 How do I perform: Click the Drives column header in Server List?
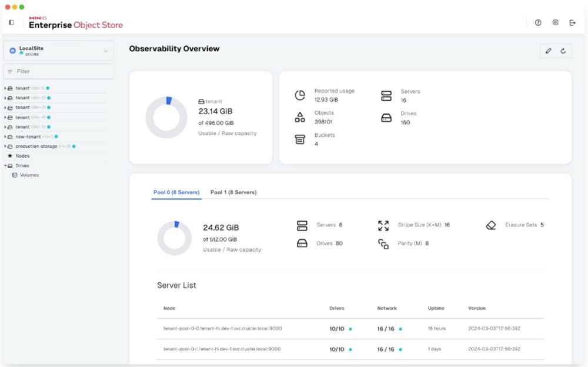click(x=337, y=308)
